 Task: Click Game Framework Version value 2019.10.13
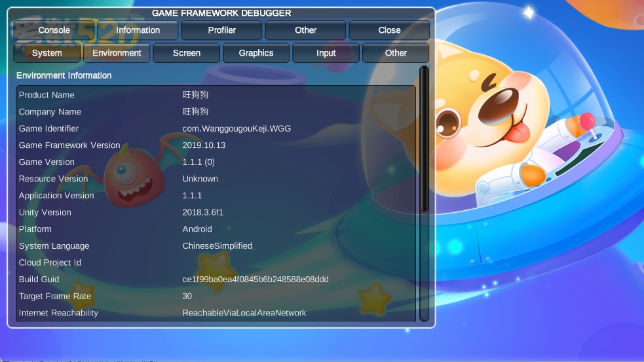click(204, 145)
